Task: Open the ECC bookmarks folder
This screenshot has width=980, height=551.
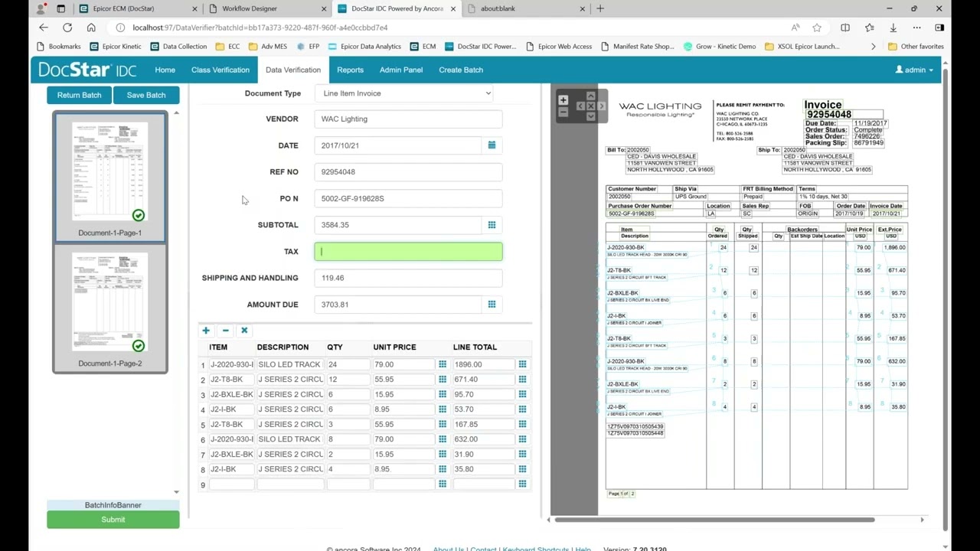Action: coord(227,46)
